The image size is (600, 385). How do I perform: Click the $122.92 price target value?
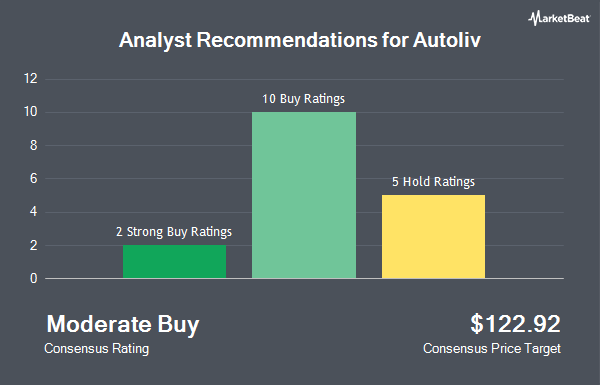(x=515, y=324)
